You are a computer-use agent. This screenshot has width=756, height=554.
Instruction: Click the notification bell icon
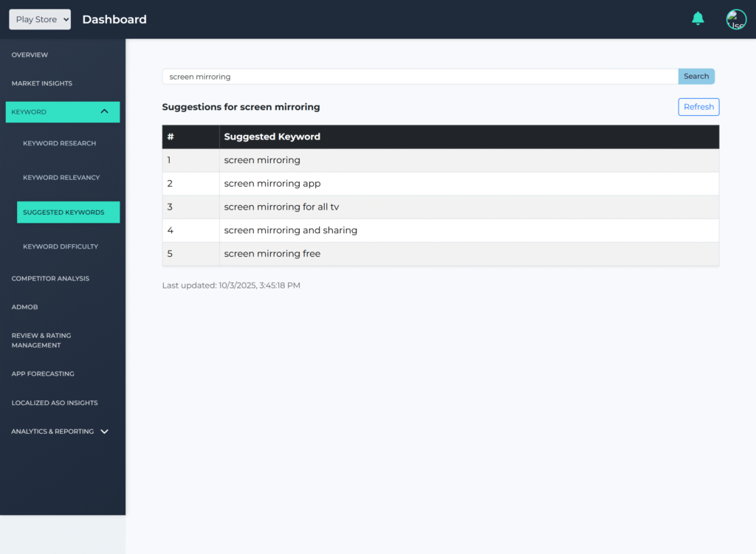coord(698,18)
